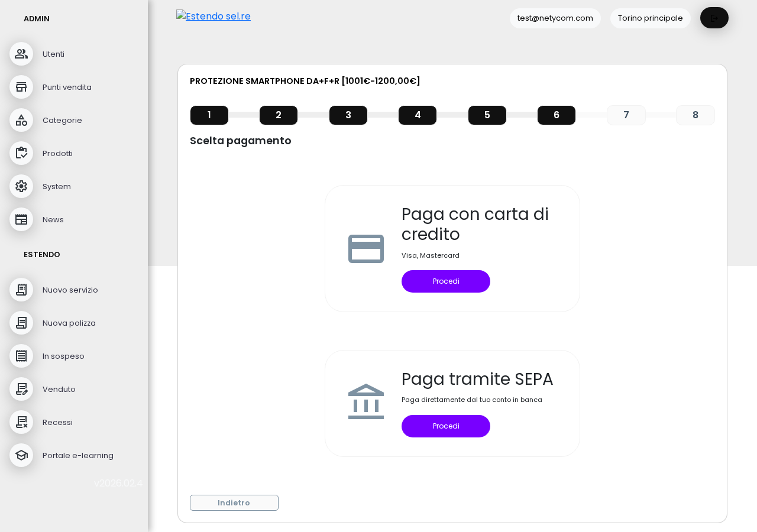Open the Punti vendita section

67,86
